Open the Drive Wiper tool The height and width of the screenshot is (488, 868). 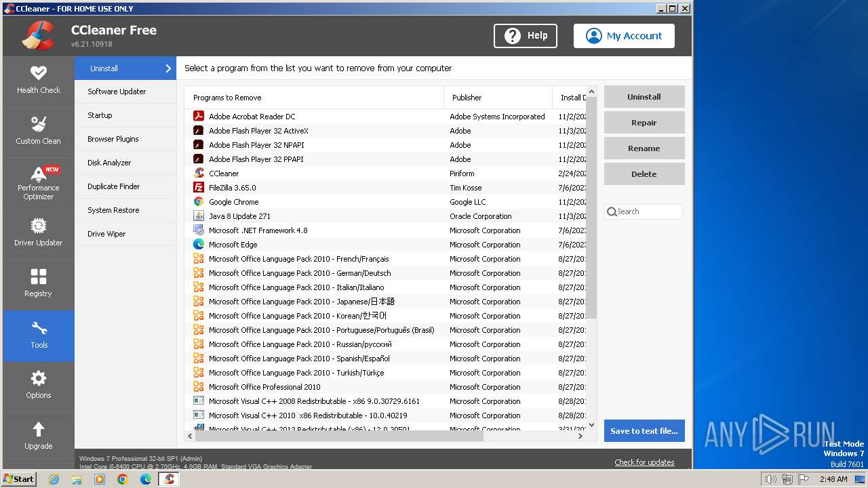[x=125, y=234]
